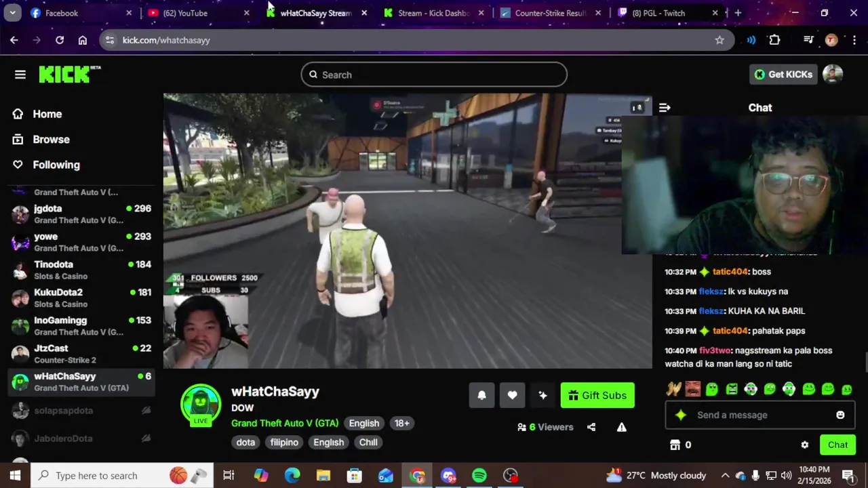This screenshot has height=488, width=868.
Task: Open JtzCast channel in sidebar
Action: [81, 354]
